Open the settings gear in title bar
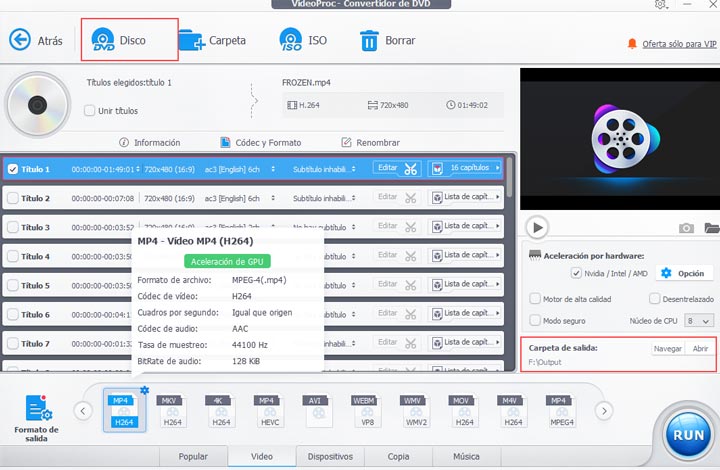Viewport: 720px width, 470px height. pyautogui.click(x=660, y=4)
